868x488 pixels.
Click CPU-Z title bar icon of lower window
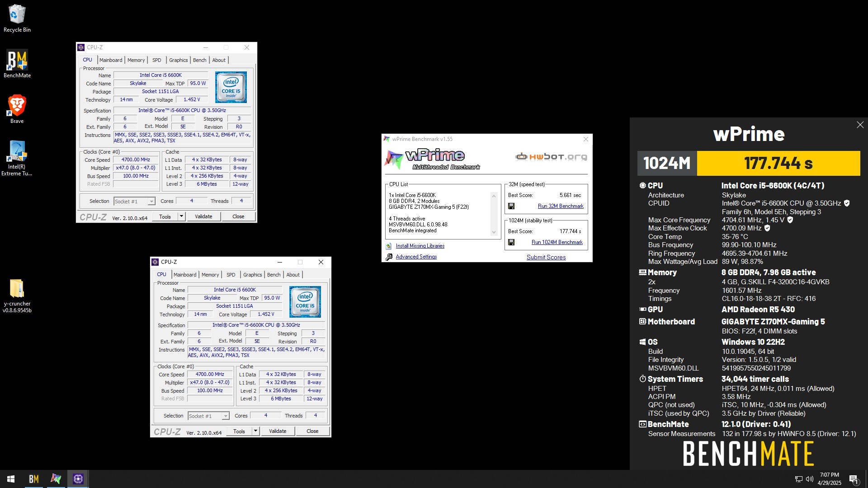point(155,262)
